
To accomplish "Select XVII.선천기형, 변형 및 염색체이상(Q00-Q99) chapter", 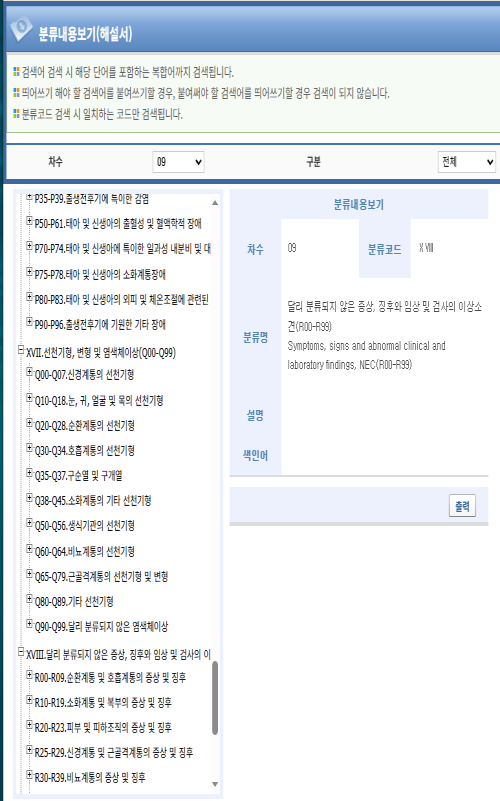I will pos(101,353).
